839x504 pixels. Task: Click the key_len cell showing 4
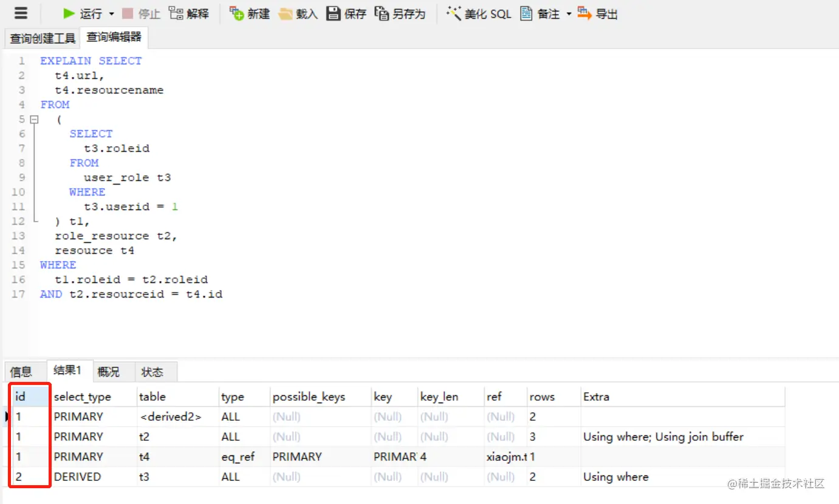[451, 457]
